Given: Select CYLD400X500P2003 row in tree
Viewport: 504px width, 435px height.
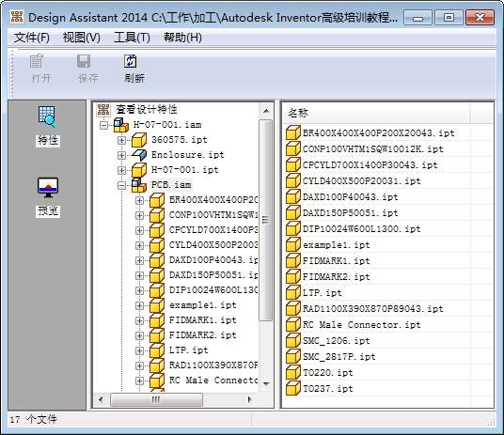Looking at the screenshot, I should (x=213, y=245).
